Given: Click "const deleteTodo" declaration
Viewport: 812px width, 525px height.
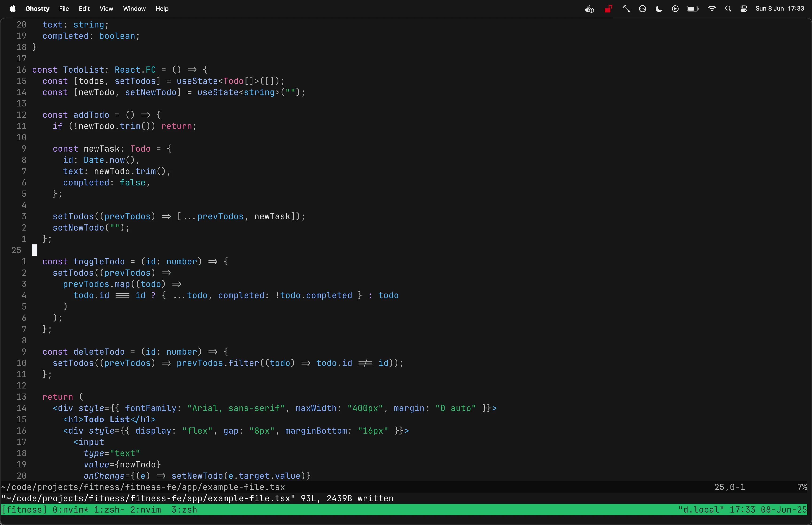Looking at the screenshot, I should click(x=83, y=352).
